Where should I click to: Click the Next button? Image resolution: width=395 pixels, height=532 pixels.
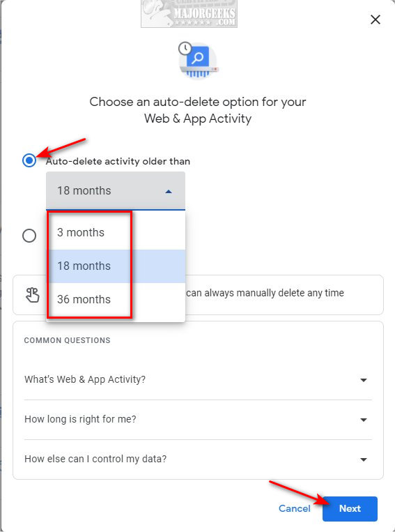pos(350,508)
